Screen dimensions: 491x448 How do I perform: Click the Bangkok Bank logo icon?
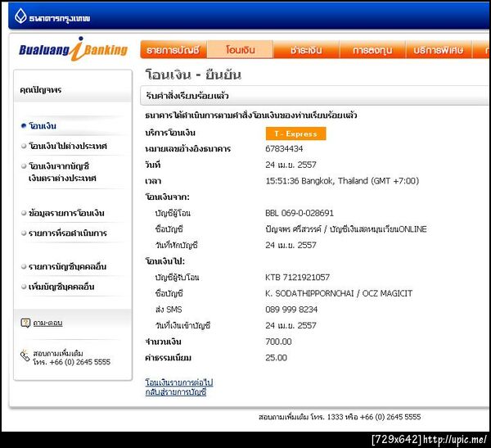20,16
